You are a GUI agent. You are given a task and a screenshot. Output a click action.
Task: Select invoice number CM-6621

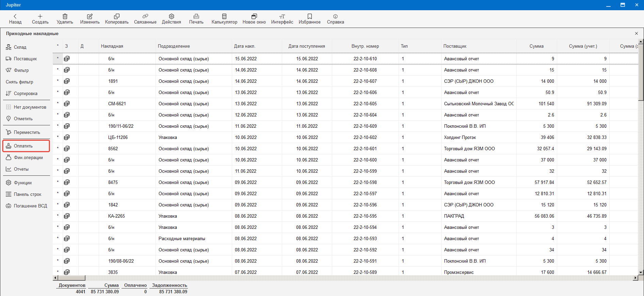[117, 104]
